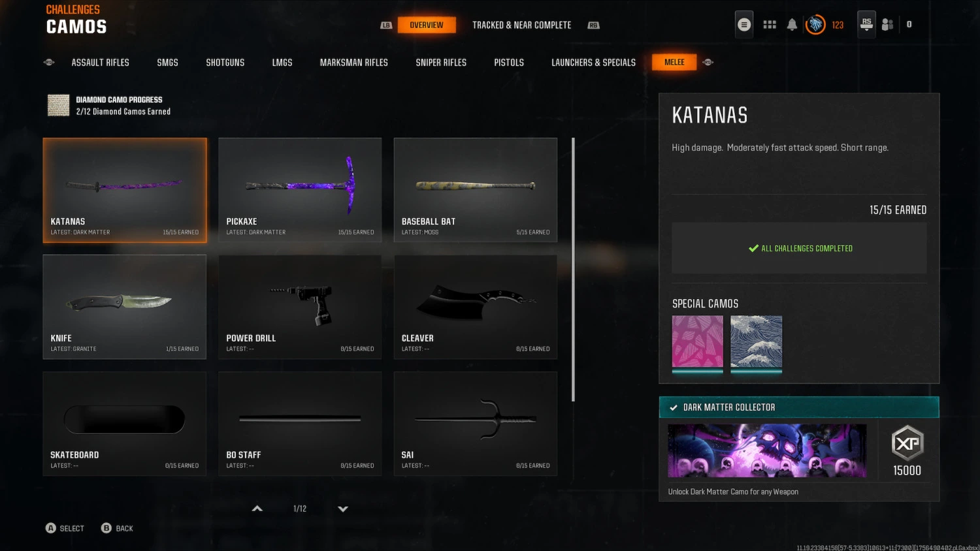
Task: Go to previous page up arrow
Action: (257, 509)
